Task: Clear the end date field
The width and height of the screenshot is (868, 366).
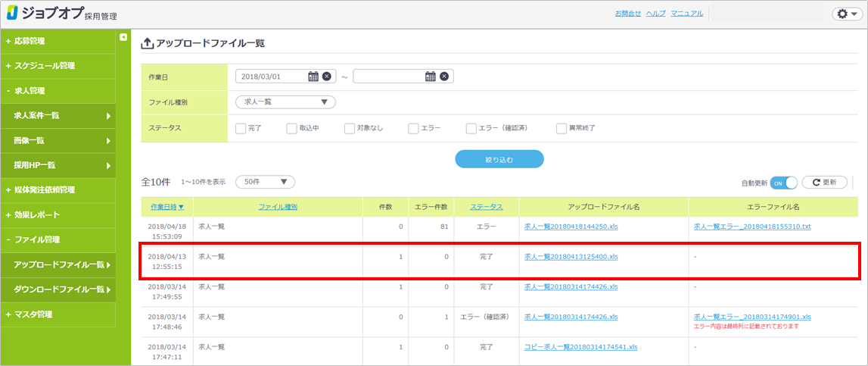Action: tap(444, 76)
